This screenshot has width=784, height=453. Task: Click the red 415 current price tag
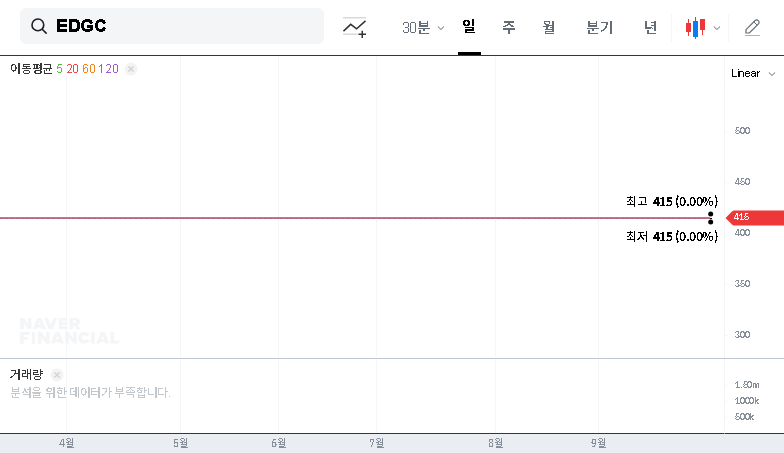click(754, 217)
